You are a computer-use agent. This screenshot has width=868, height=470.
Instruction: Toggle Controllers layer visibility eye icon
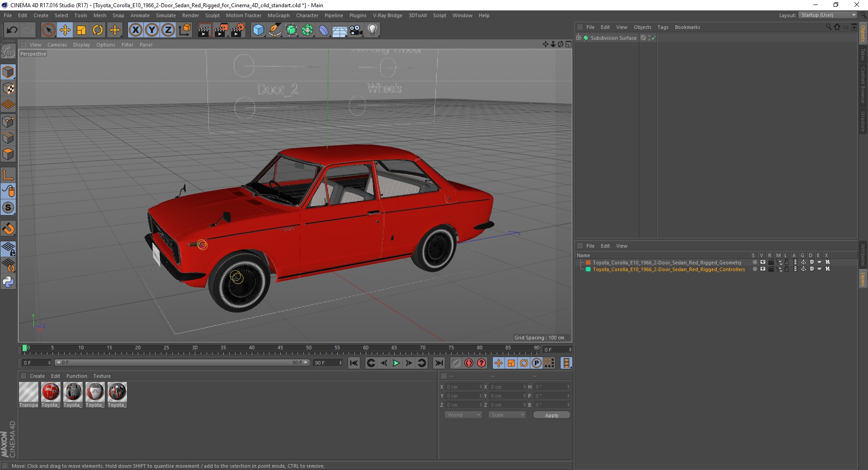[x=763, y=269]
